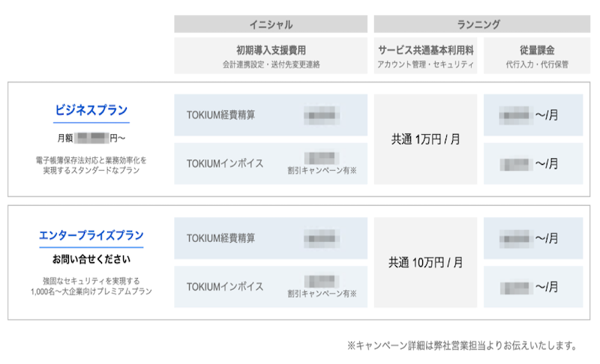Select the サービス共通基本利用料 header cell
The image size is (600, 364).
(x=425, y=56)
